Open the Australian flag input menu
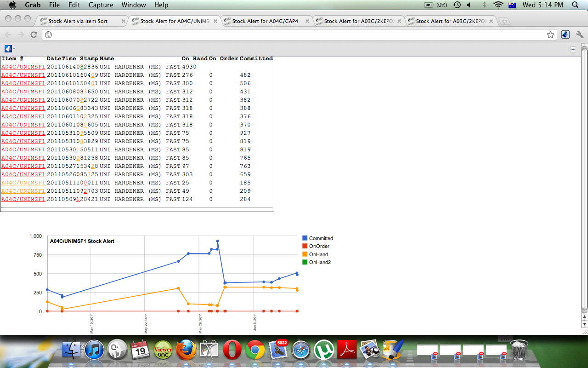 click(x=513, y=5)
